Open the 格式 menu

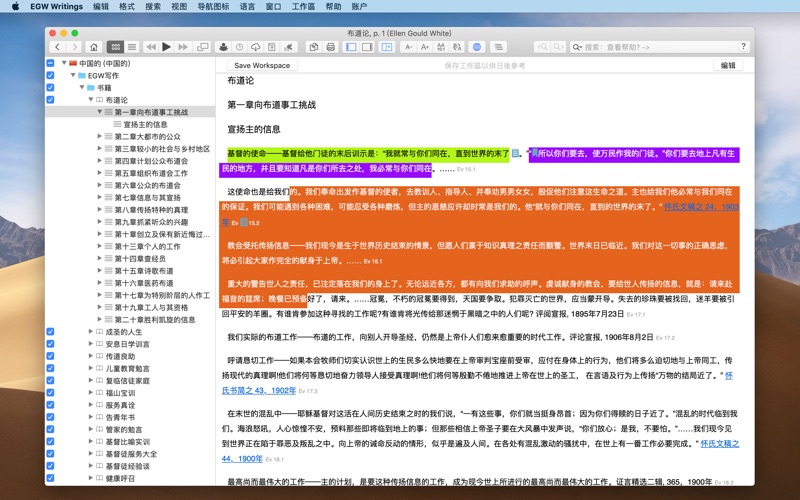click(x=127, y=6)
